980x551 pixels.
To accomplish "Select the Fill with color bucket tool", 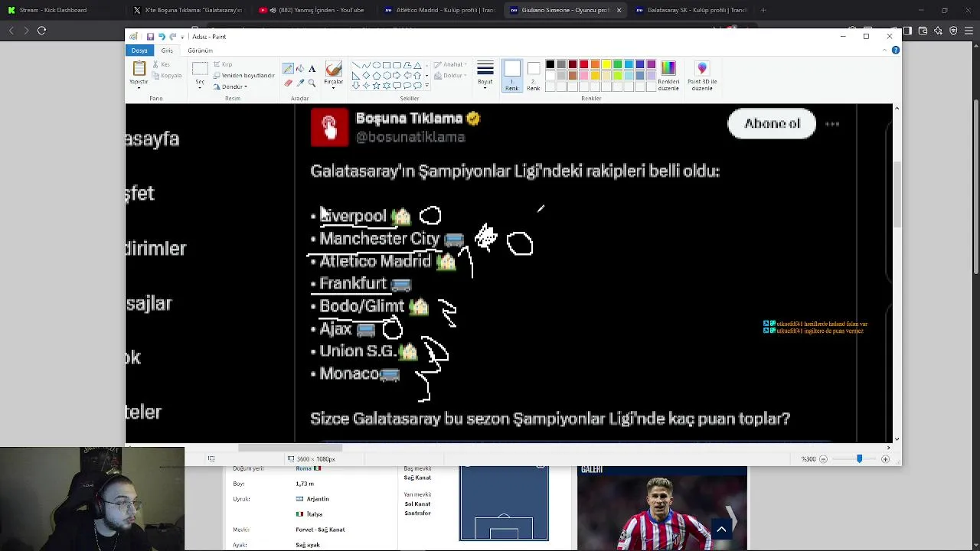I will (300, 69).
